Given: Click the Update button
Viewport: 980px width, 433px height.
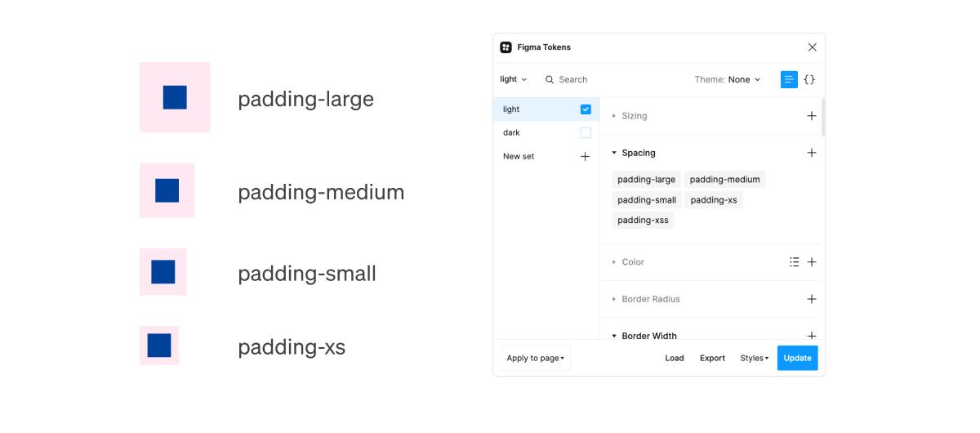Looking at the screenshot, I should [797, 358].
